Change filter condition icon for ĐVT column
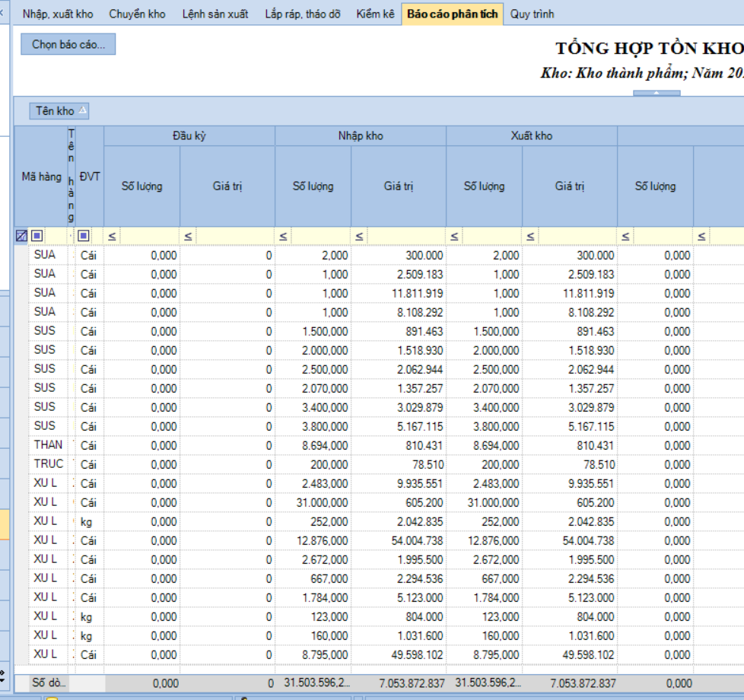Image resolution: width=744 pixels, height=700 pixels. point(84,236)
